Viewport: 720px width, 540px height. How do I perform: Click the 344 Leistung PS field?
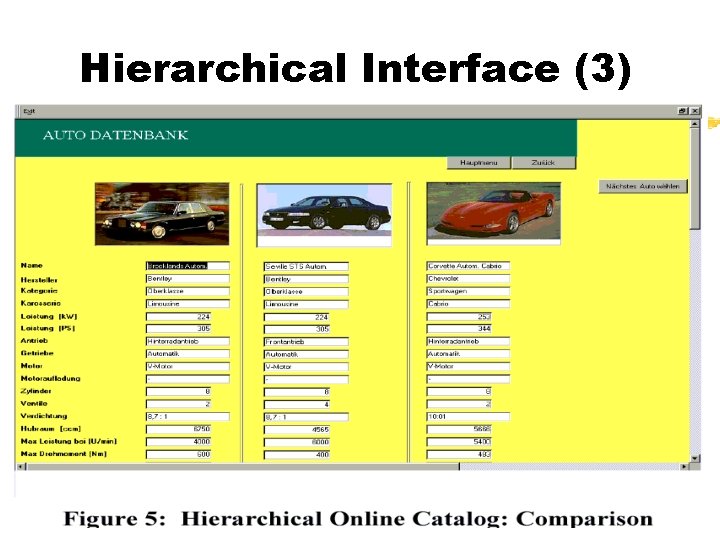459,328
